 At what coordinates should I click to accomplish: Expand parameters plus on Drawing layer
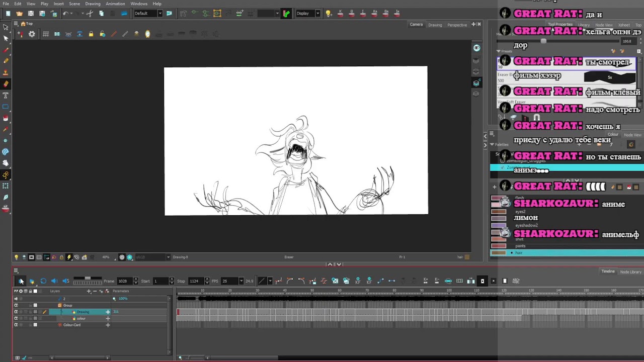[x=108, y=312]
